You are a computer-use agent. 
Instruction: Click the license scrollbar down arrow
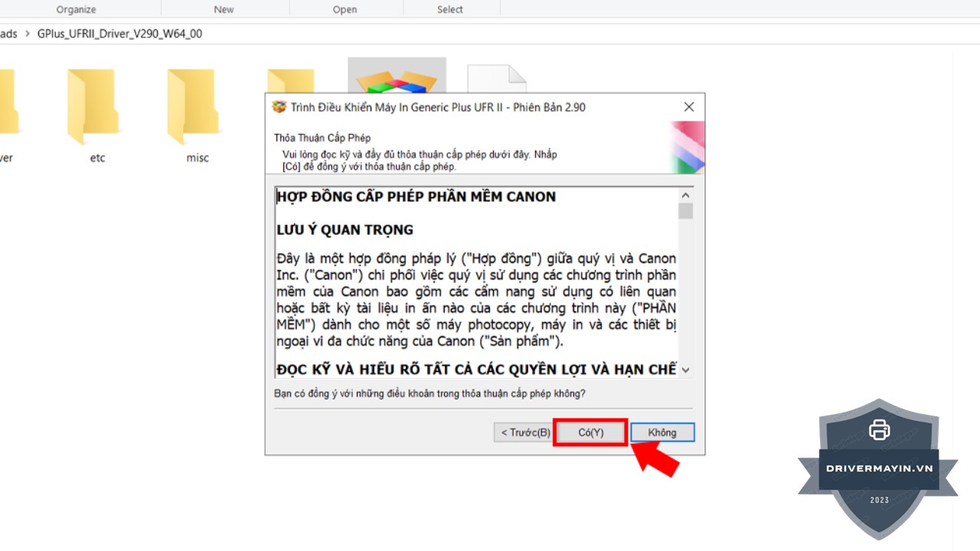685,370
